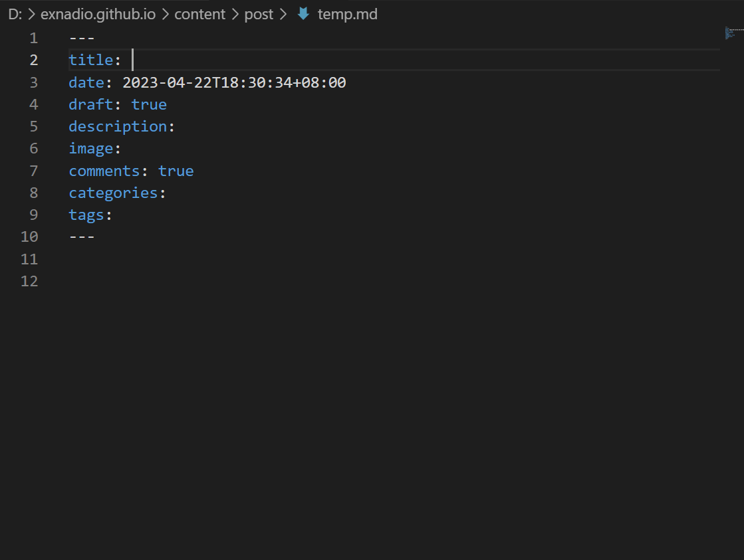Select line 5 via its line number
The image size is (744, 560).
point(34,126)
